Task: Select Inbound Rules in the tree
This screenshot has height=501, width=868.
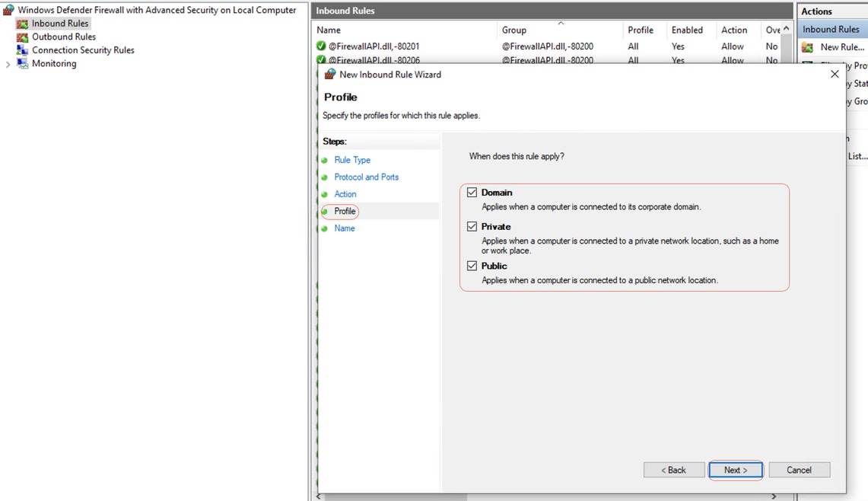Action: [60, 24]
